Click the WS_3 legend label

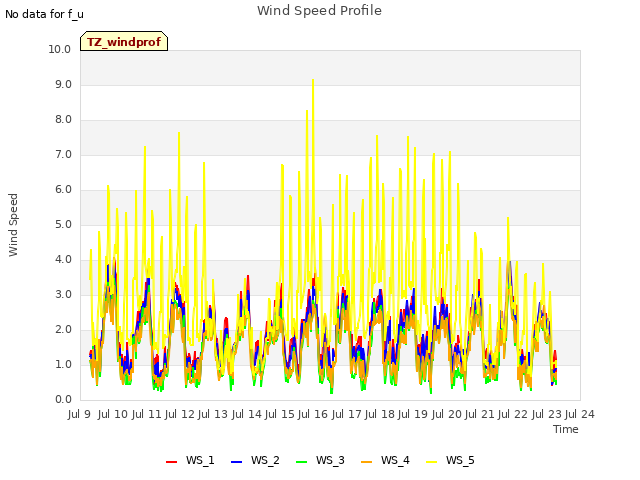tap(330, 460)
